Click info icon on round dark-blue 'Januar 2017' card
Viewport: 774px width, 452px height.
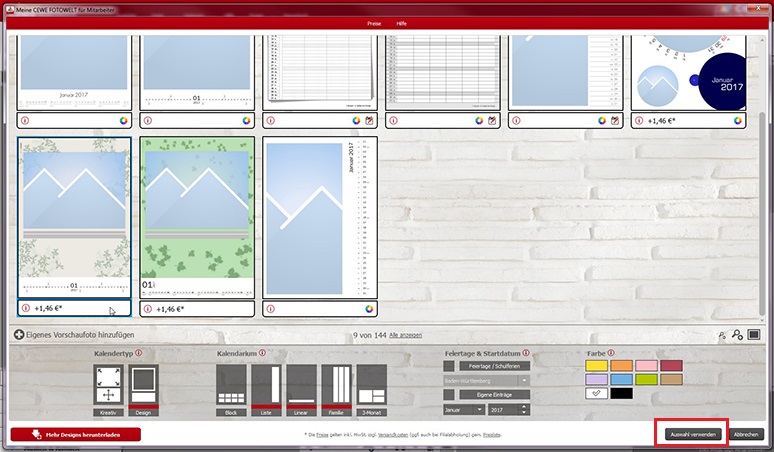[x=639, y=120]
